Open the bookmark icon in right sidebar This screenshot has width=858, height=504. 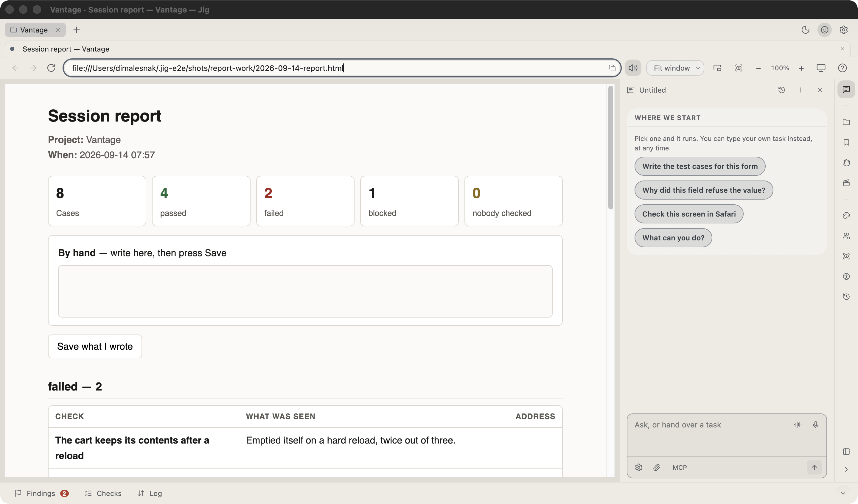846,142
